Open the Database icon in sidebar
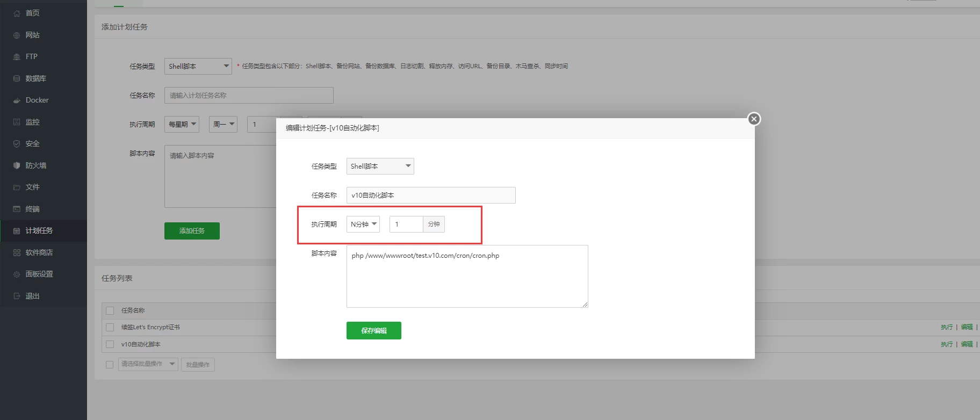 click(x=17, y=78)
